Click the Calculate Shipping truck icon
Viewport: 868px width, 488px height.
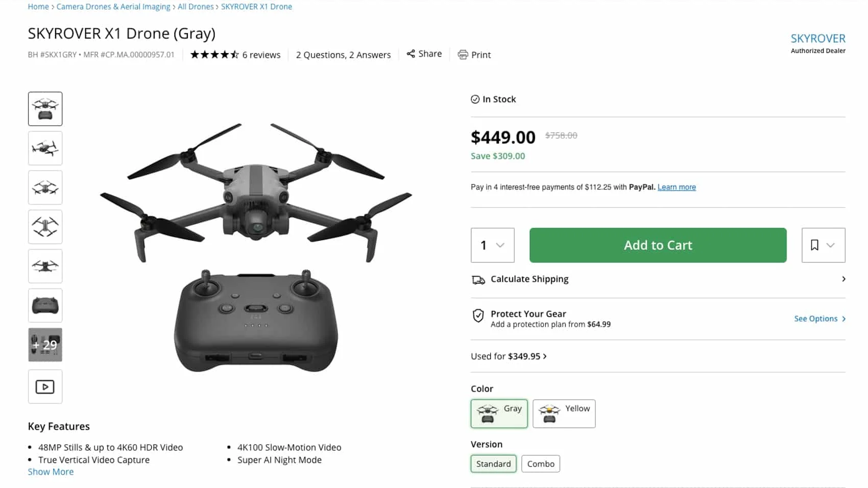(478, 280)
